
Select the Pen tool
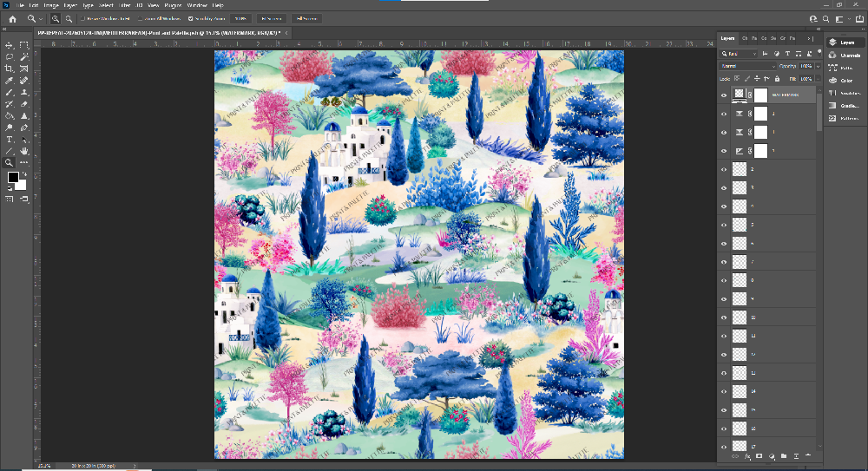(x=23, y=128)
